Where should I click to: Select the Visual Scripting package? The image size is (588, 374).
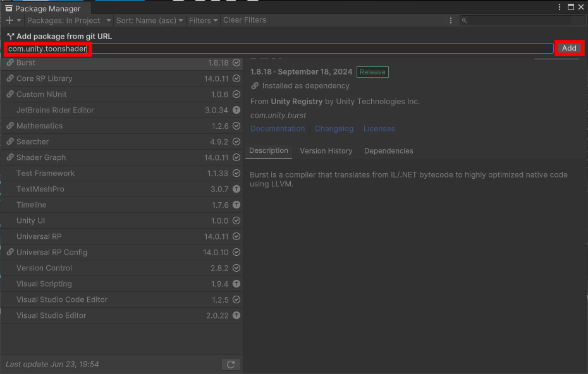click(x=121, y=284)
